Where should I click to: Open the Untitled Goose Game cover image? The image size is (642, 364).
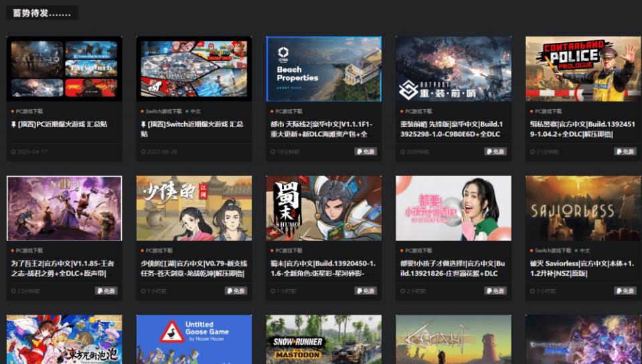(x=194, y=339)
